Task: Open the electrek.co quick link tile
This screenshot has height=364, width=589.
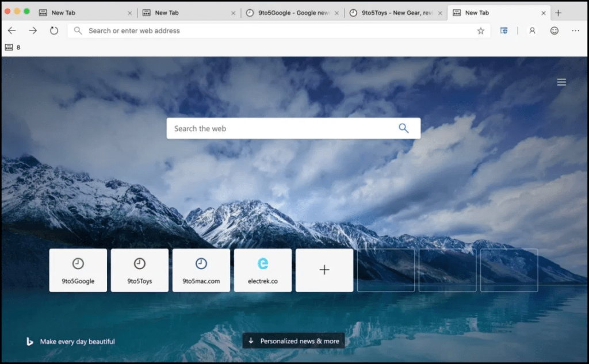Action: 262,270
